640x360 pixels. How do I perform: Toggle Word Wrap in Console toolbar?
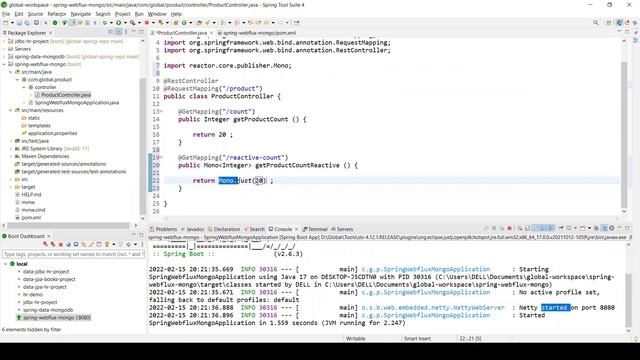536,228
